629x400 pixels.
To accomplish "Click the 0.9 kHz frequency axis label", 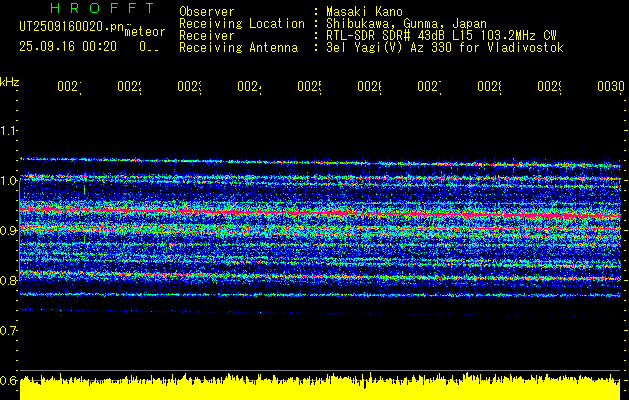I will [x=8, y=230].
